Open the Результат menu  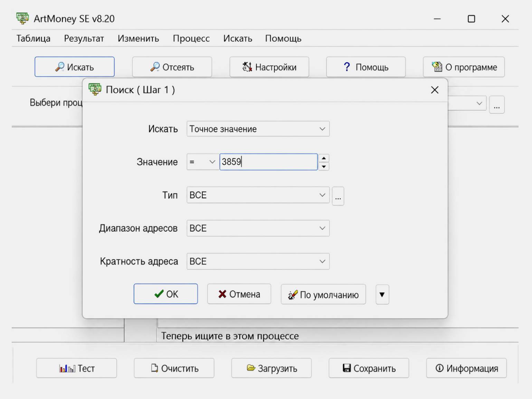(x=84, y=38)
